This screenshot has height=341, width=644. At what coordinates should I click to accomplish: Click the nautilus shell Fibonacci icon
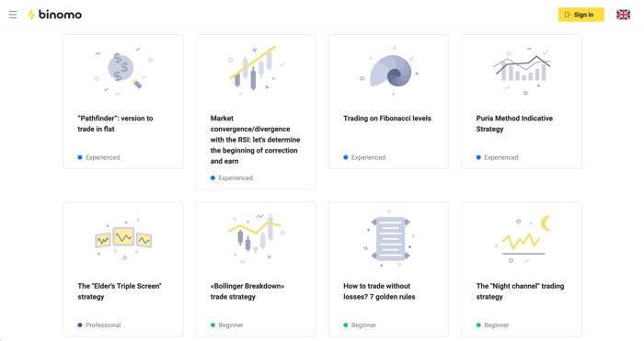(x=390, y=71)
